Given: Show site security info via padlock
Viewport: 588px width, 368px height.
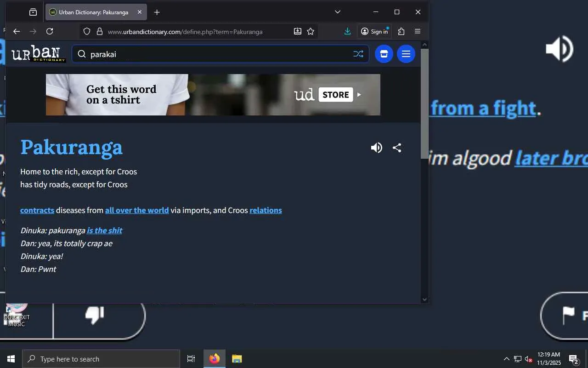Looking at the screenshot, I should coord(99,32).
